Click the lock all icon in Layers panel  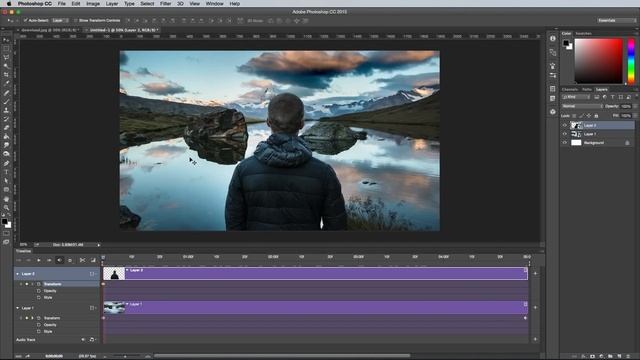(x=596, y=116)
